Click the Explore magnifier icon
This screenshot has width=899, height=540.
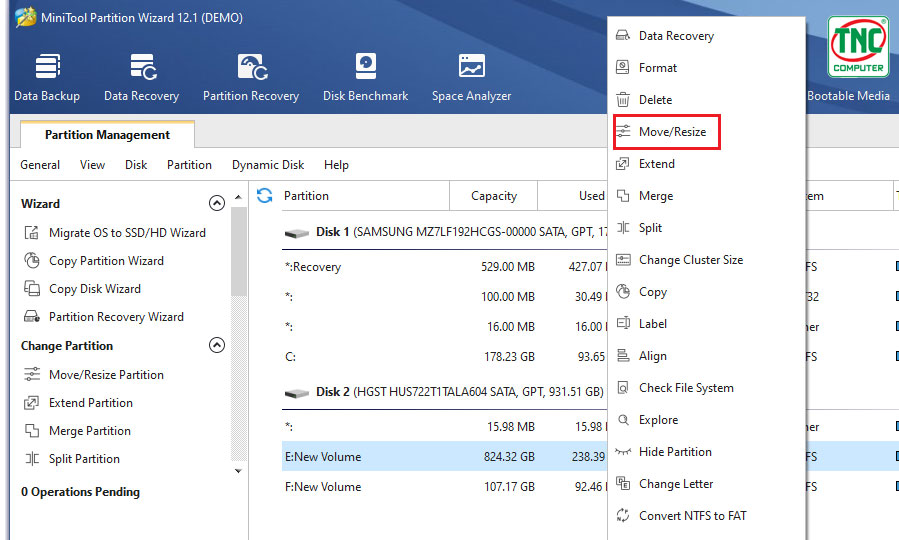[623, 420]
